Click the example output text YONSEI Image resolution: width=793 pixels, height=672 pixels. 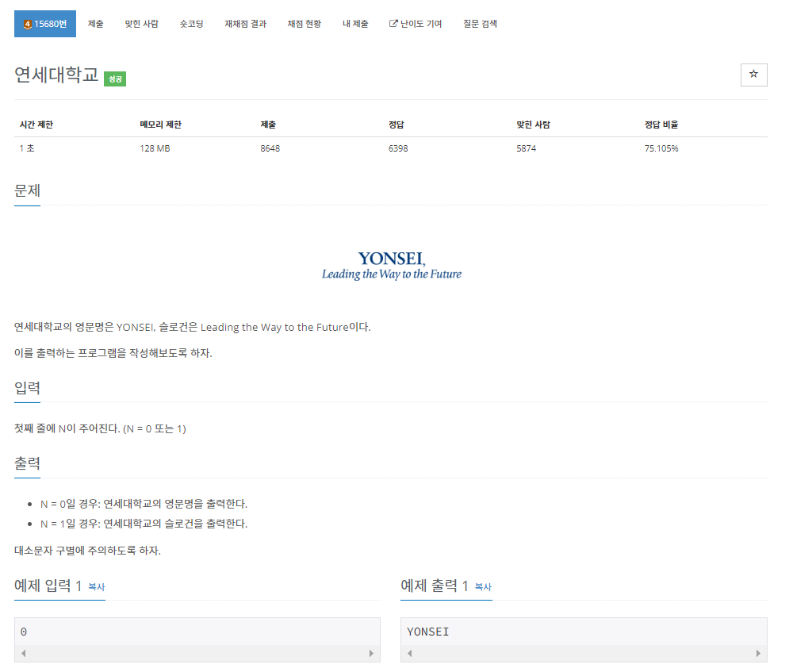tap(428, 632)
